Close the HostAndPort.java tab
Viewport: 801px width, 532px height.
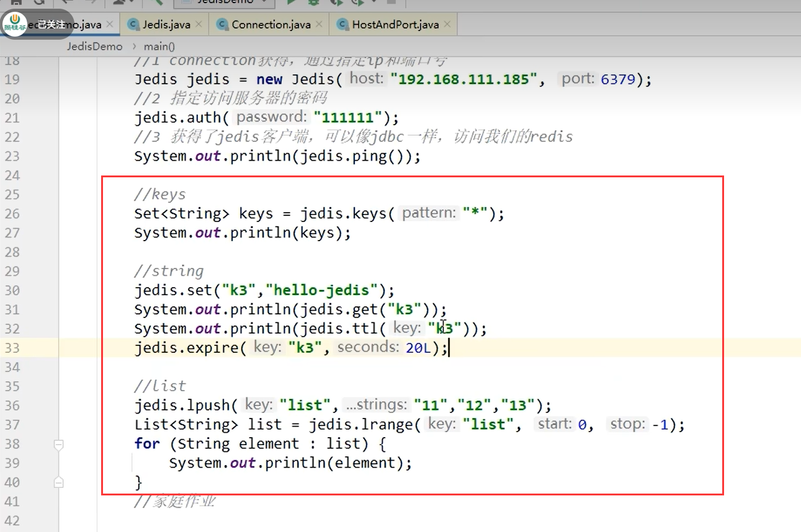pyautogui.click(x=447, y=25)
